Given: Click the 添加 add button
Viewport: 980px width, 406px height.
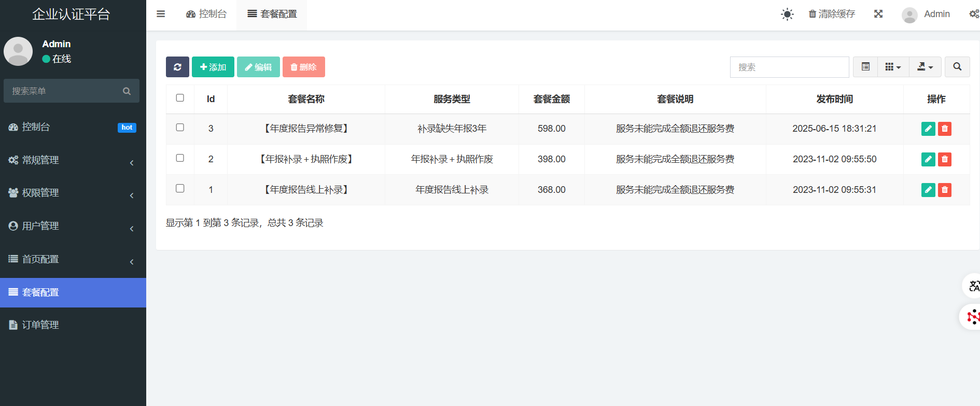Looking at the screenshot, I should (213, 67).
